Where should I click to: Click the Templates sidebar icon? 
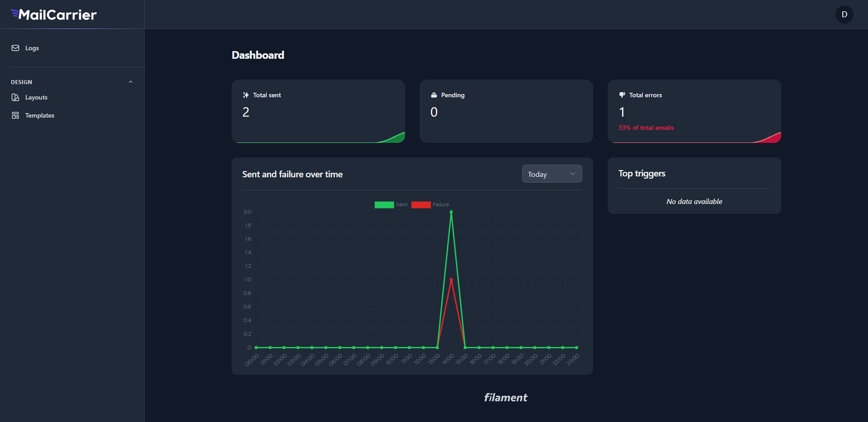pyautogui.click(x=15, y=115)
